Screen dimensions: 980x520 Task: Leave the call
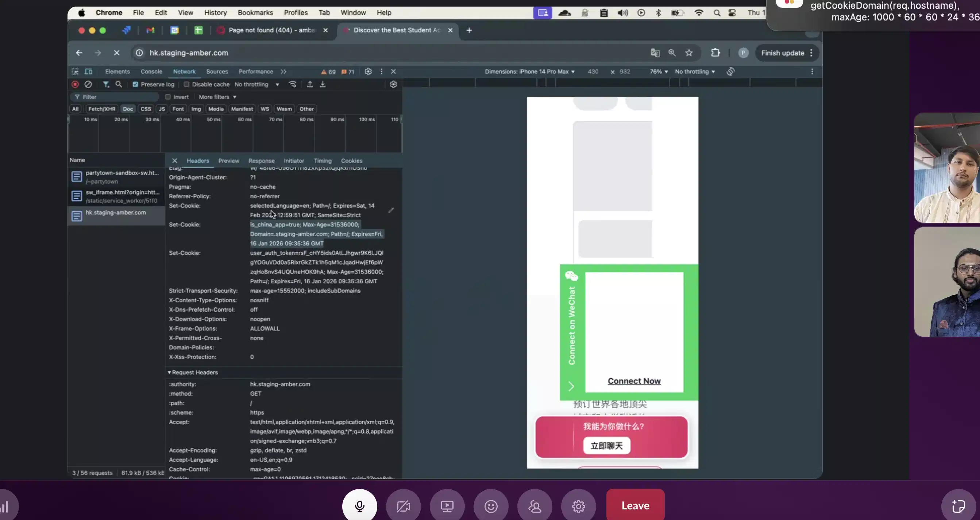pos(635,505)
